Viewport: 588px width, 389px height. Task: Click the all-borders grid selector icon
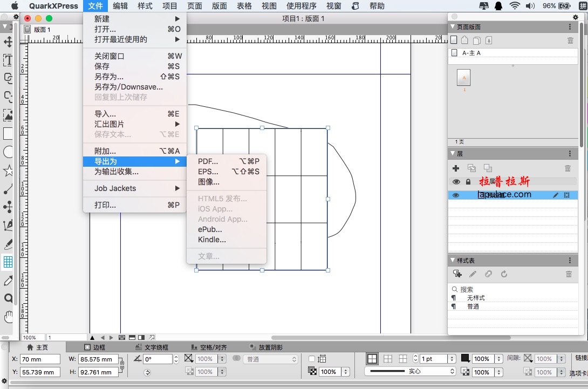[372, 359]
